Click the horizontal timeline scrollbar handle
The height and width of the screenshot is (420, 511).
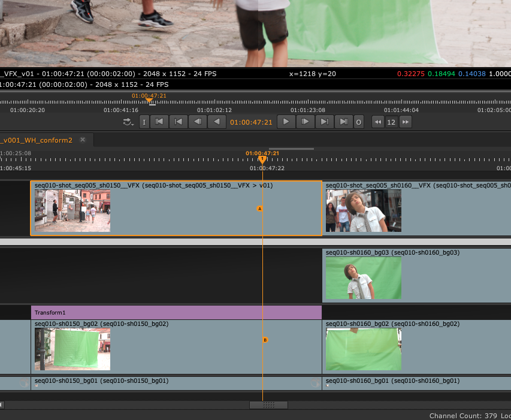(268, 405)
